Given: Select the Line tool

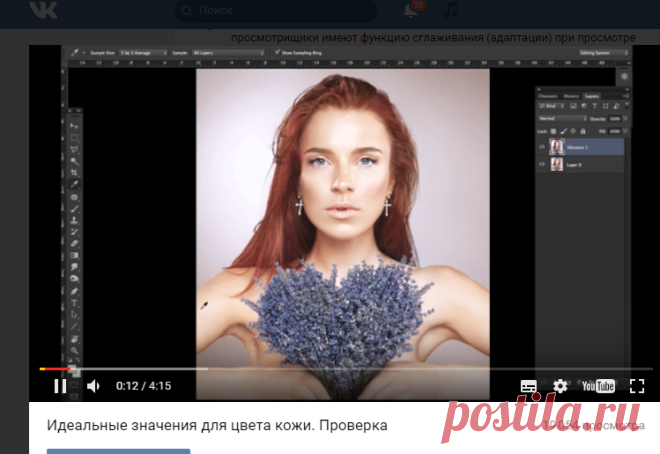Looking at the screenshot, I should 74,326.
